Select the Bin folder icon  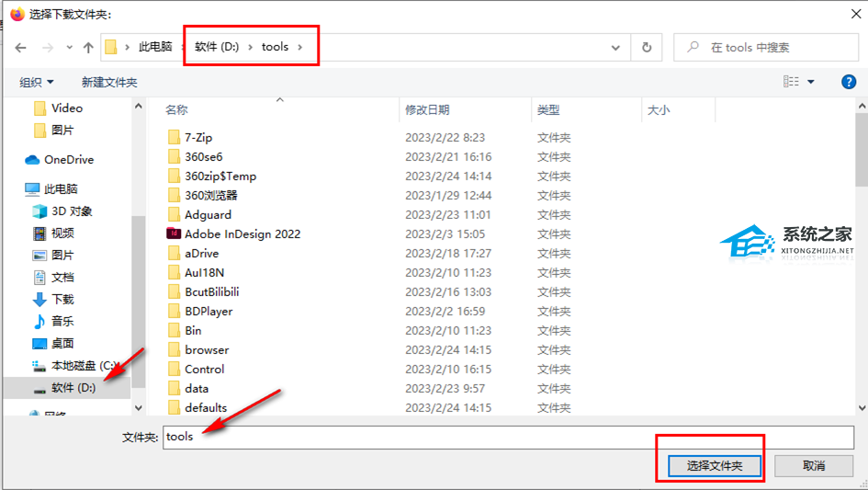pos(174,330)
